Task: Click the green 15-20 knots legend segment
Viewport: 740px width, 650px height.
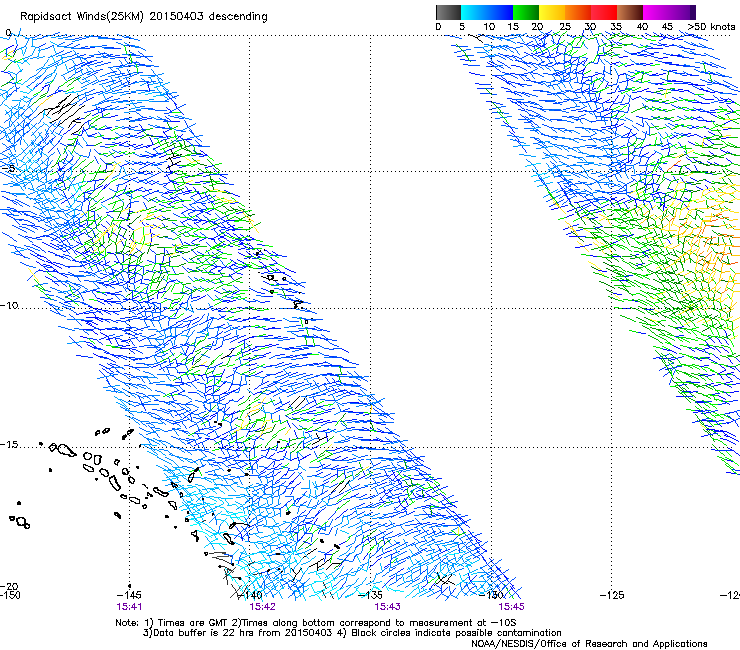Action: pos(526,12)
